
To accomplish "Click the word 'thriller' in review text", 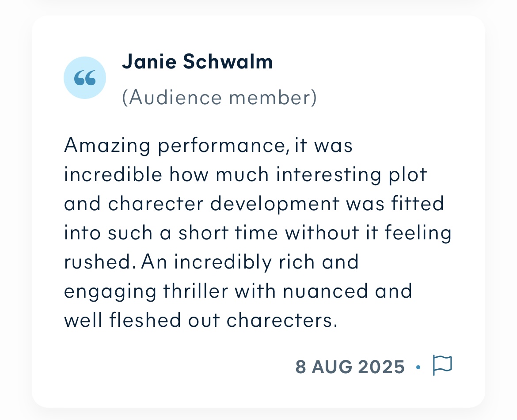I will click(x=195, y=291).
